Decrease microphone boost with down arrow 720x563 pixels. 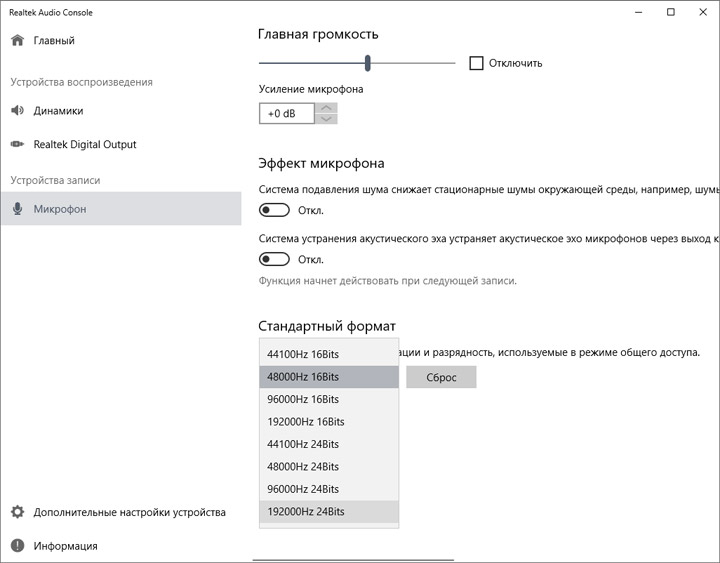pyautogui.click(x=326, y=120)
